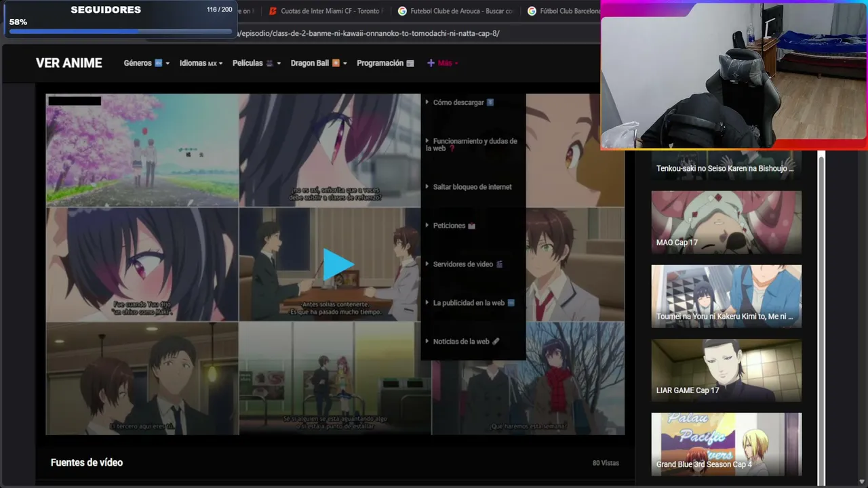Click the Noticias de la web icon

496,342
